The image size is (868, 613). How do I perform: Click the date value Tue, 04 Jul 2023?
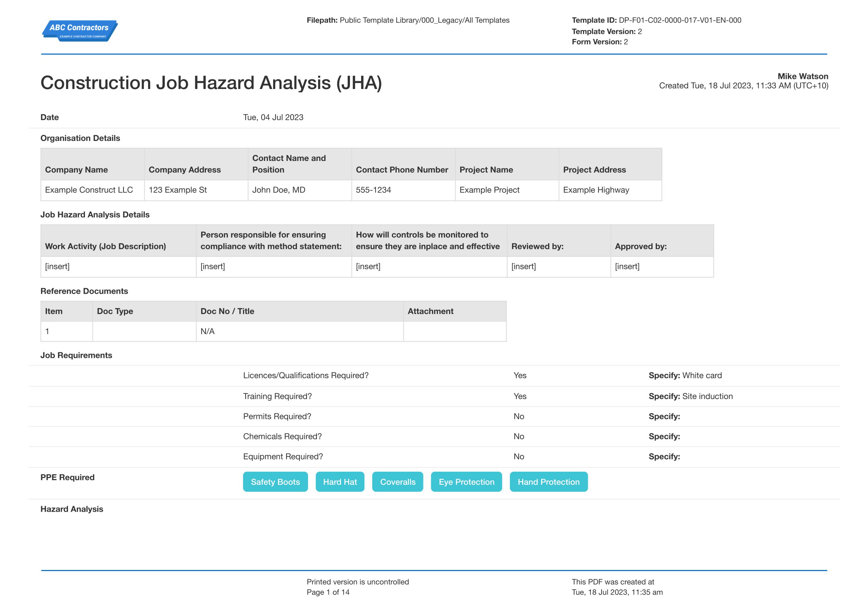click(273, 118)
